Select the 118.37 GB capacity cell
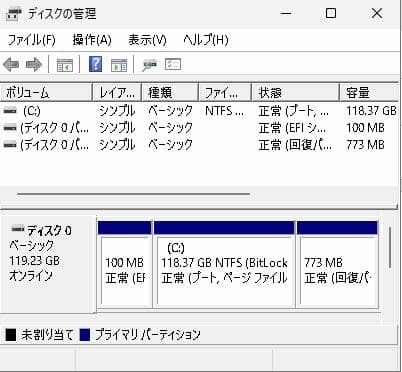402x372 pixels. 371,111
